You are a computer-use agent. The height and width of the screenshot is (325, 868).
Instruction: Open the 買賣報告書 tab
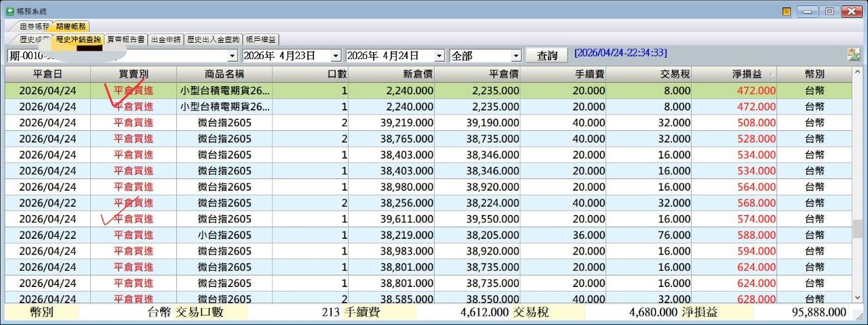tap(126, 40)
